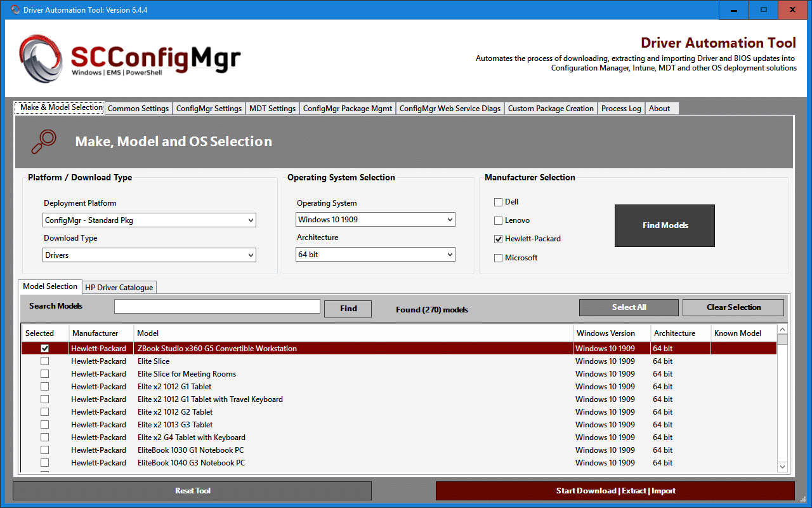Open the HP Driver Catalogue tab
The width and height of the screenshot is (812, 508).
tap(119, 287)
